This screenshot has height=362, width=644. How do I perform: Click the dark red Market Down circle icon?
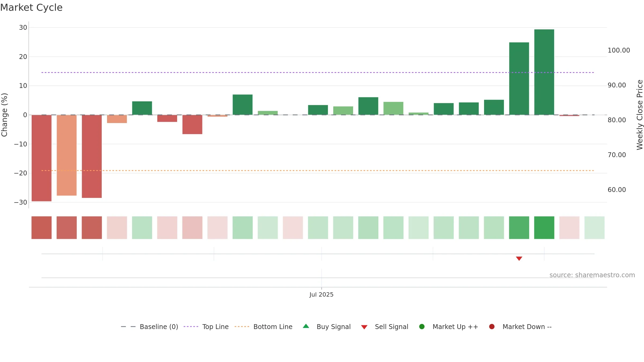492,327
